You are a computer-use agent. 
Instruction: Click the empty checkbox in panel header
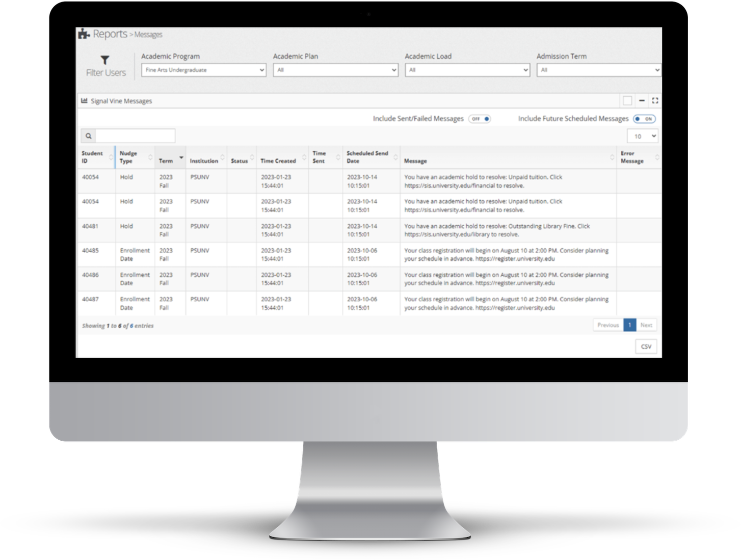tap(627, 101)
